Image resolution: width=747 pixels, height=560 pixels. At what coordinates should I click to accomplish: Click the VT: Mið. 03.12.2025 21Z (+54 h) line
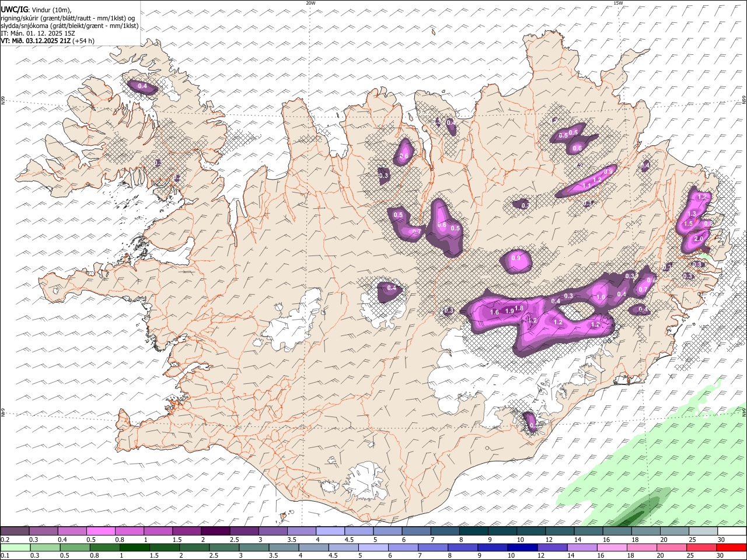click(47, 41)
